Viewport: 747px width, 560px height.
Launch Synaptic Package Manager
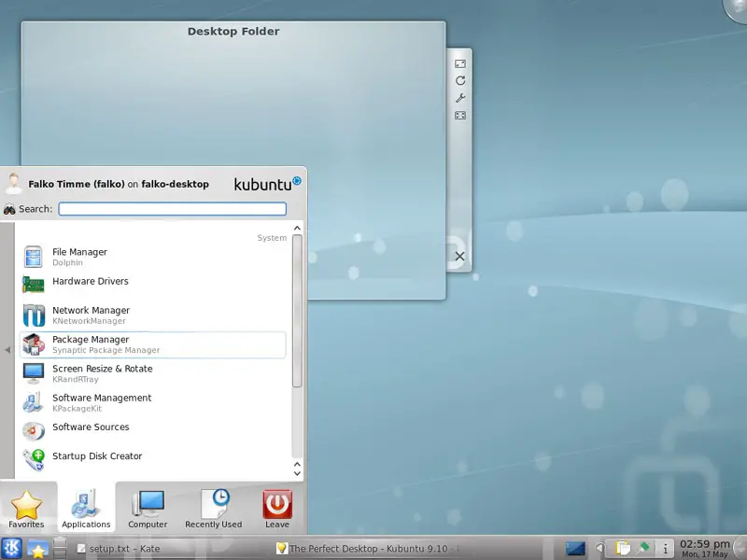tap(153, 344)
